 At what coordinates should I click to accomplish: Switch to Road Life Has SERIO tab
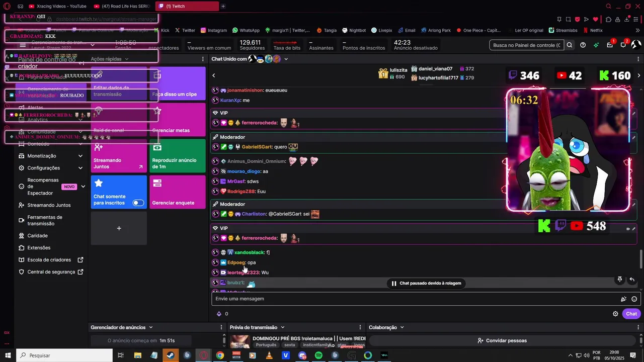pos(122,6)
